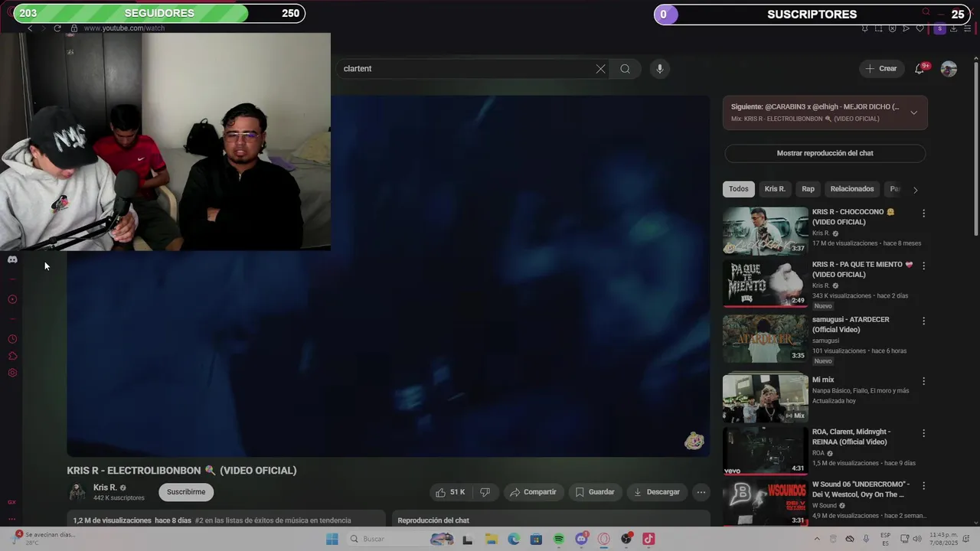The width and height of the screenshot is (980, 551).
Task: Open History from the Opera sidebar
Action: coord(12,339)
